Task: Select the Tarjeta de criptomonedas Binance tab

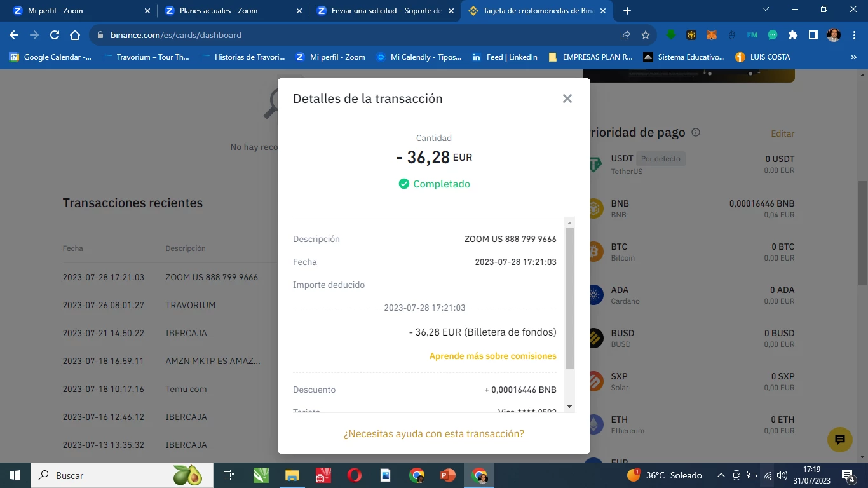Action: click(538, 11)
